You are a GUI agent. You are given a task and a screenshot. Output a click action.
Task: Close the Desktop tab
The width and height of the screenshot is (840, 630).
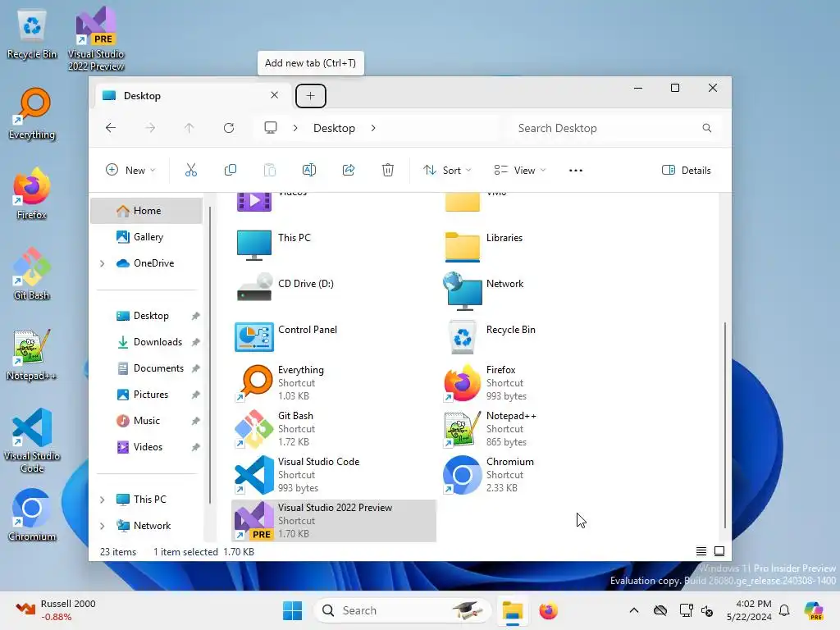pos(274,95)
